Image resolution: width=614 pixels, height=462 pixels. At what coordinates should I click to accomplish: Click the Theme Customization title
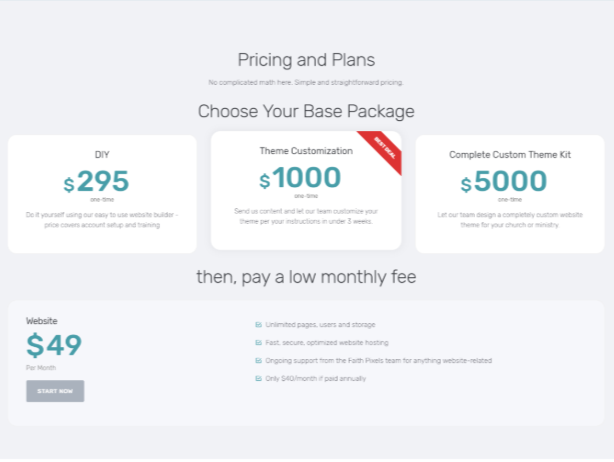306,151
